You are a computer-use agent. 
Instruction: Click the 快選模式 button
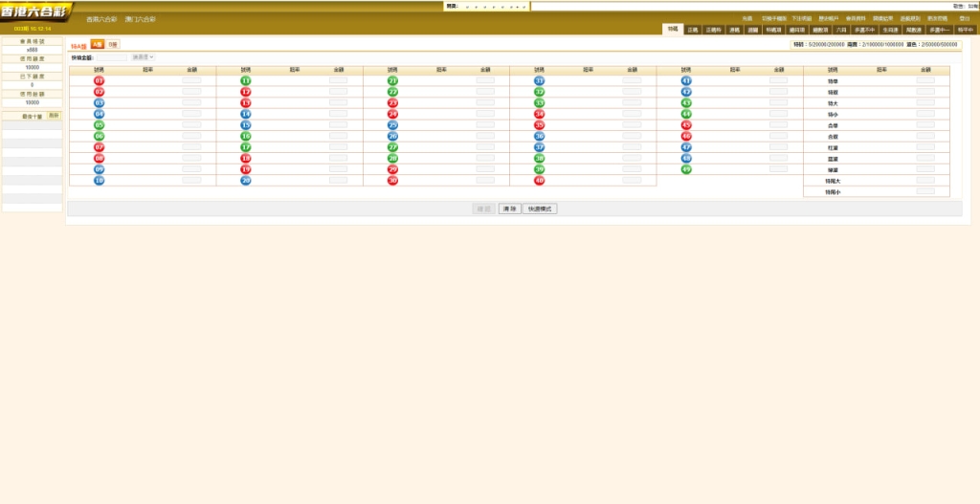point(540,208)
